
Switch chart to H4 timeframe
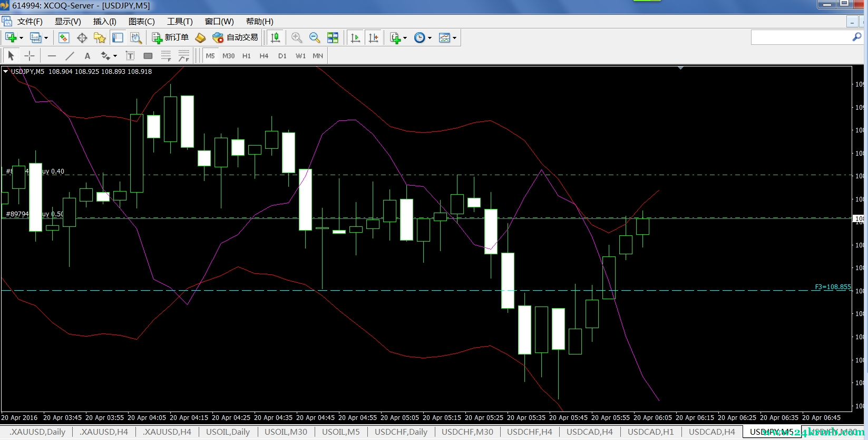[264, 56]
